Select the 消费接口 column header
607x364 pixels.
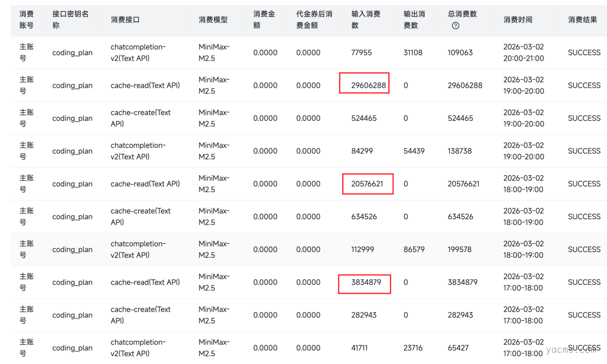(125, 20)
